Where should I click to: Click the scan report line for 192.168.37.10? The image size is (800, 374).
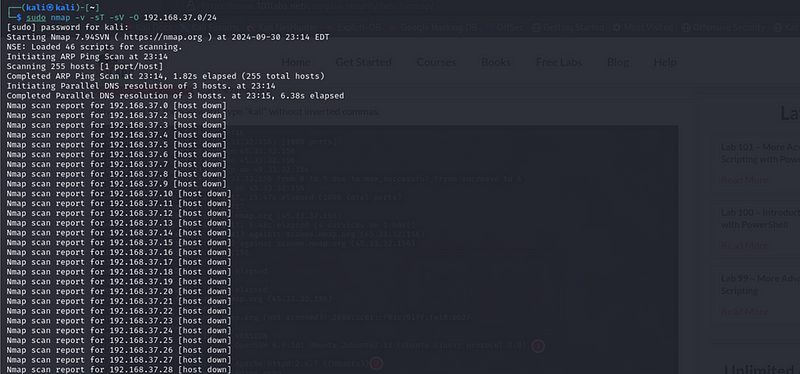[119, 193]
